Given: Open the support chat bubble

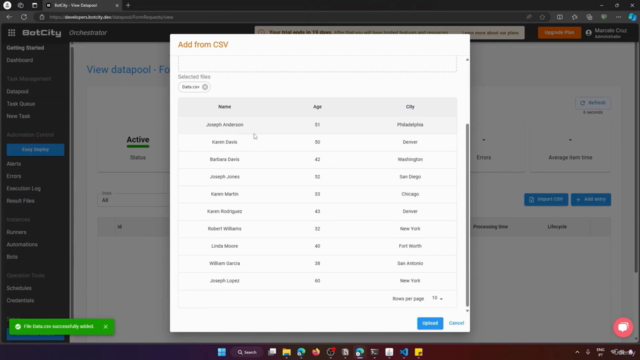Looking at the screenshot, I should point(623,327).
